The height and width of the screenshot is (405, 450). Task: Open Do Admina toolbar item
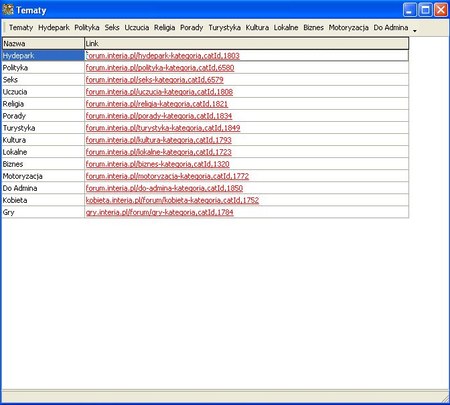coord(391,28)
